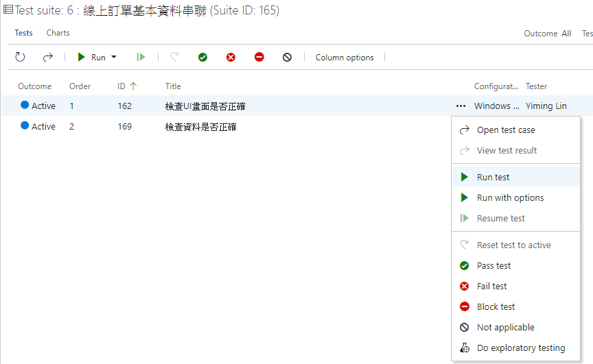Click the ellipsis on test 162 row
This screenshot has height=364, width=593.
point(460,106)
